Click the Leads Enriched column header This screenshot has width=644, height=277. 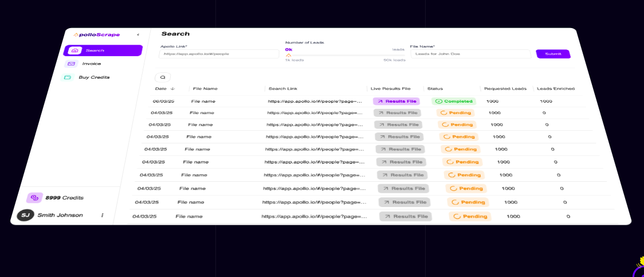pyautogui.click(x=556, y=88)
